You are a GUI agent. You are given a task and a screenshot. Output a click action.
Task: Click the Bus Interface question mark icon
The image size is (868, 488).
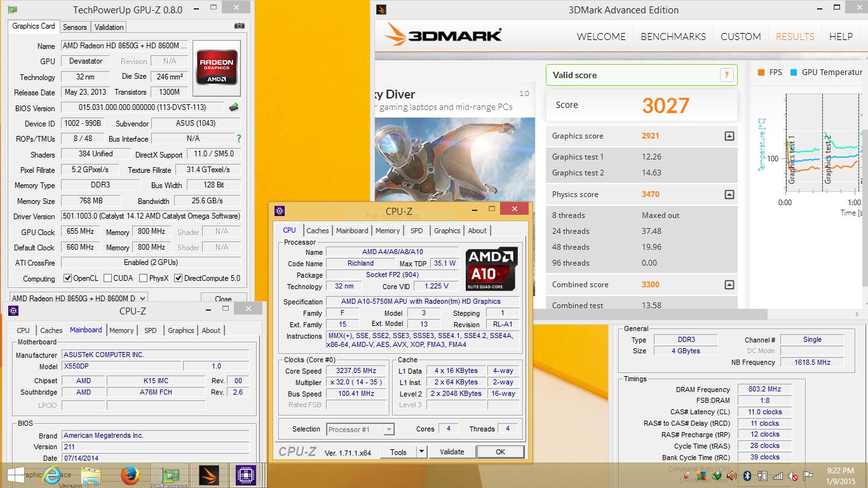click(238, 139)
